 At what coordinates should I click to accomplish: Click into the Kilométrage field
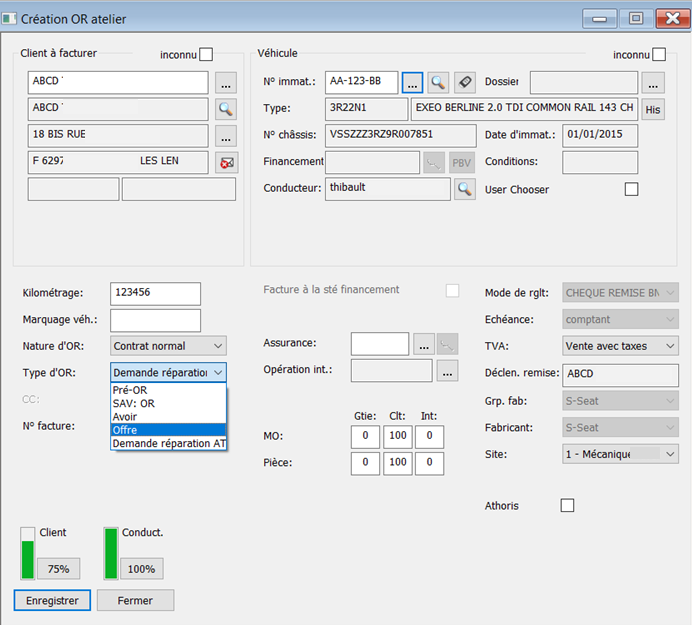pos(155,294)
